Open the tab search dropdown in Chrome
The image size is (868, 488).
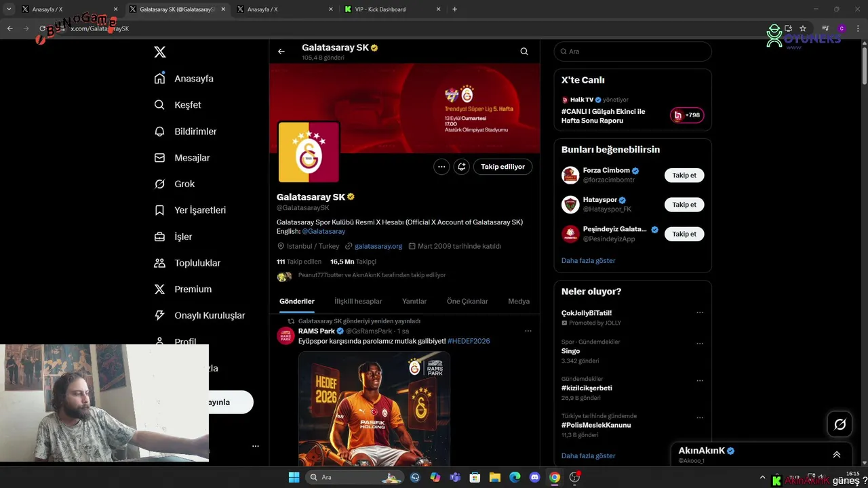pyautogui.click(x=9, y=9)
